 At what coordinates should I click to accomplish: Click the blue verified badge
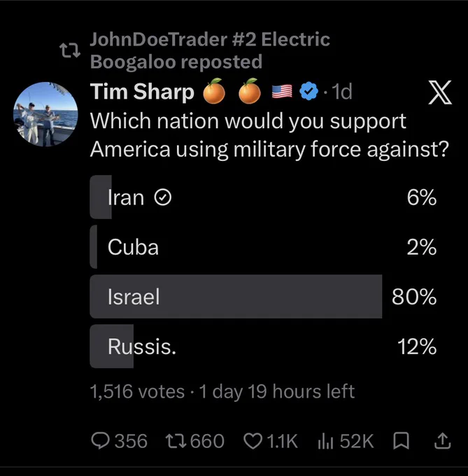(x=309, y=92)
